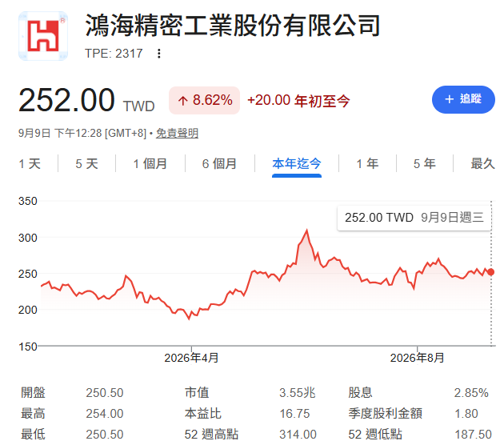Image resolution: width=504 pixels, height=445 pixels.
Task: Click the chart peak near 314
Action: click(x=306, y=231)
